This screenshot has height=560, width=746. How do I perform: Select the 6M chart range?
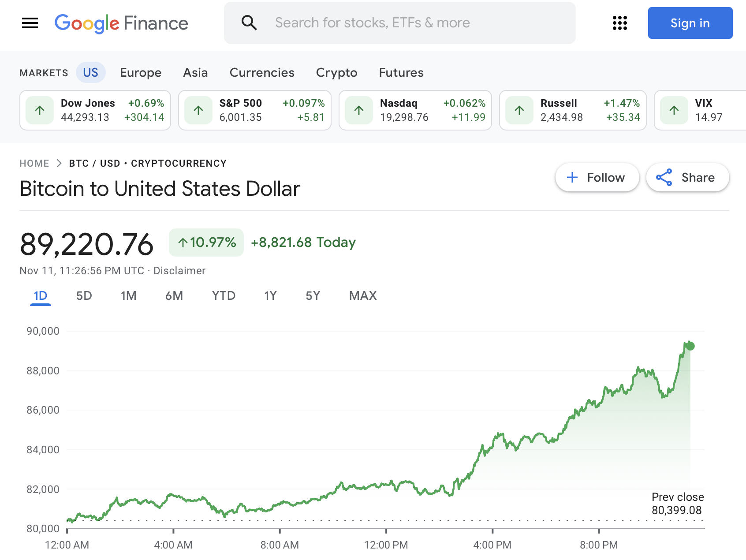coord(174,296)
